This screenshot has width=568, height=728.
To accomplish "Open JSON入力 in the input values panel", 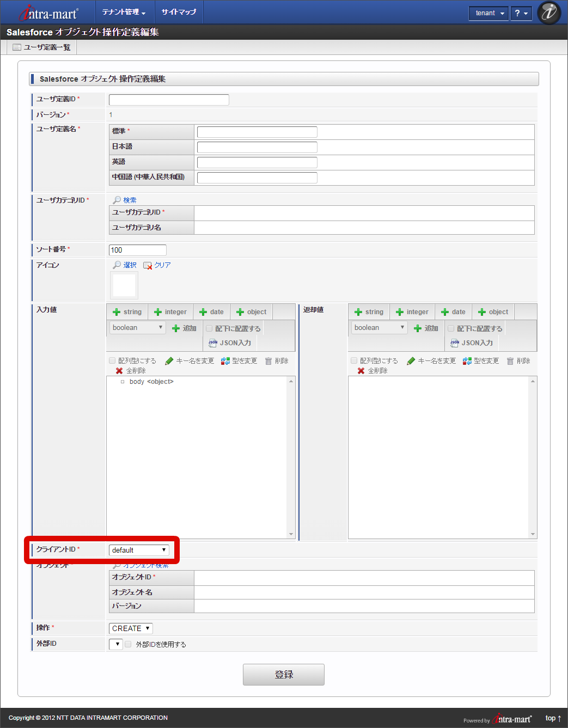I will tap(230, 343).
